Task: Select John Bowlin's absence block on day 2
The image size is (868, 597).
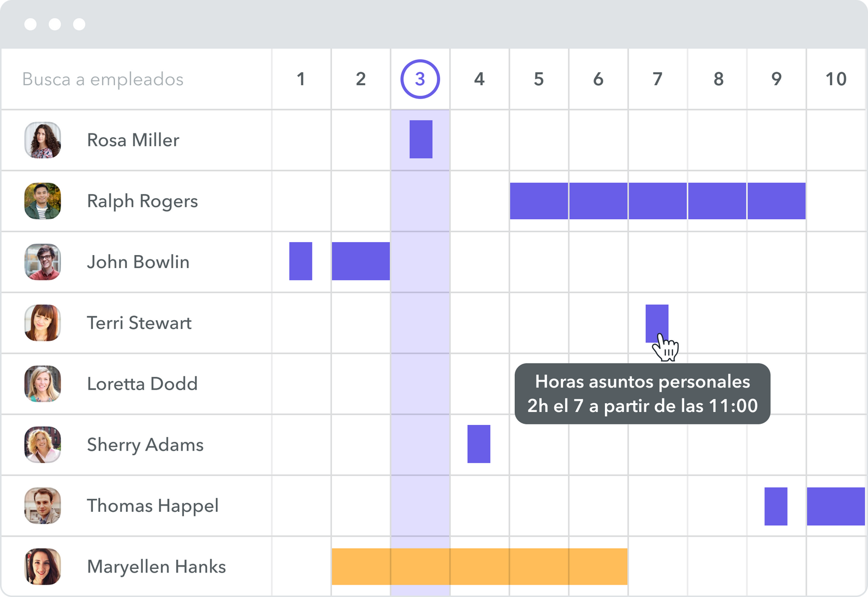Action: [361, 261]
